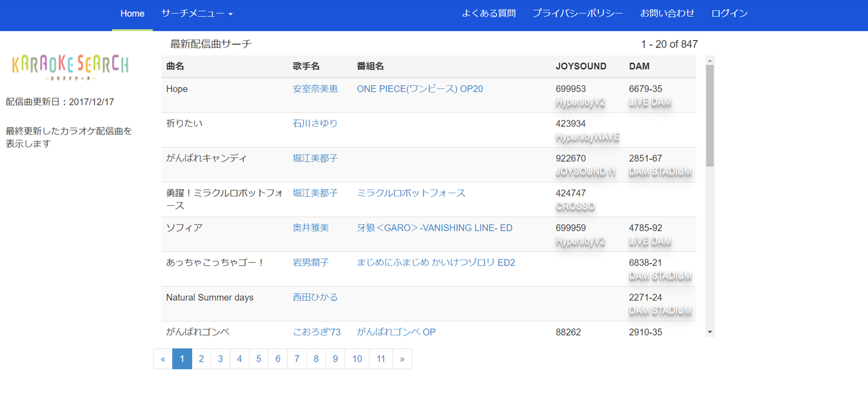Click the next page » button

402,359
